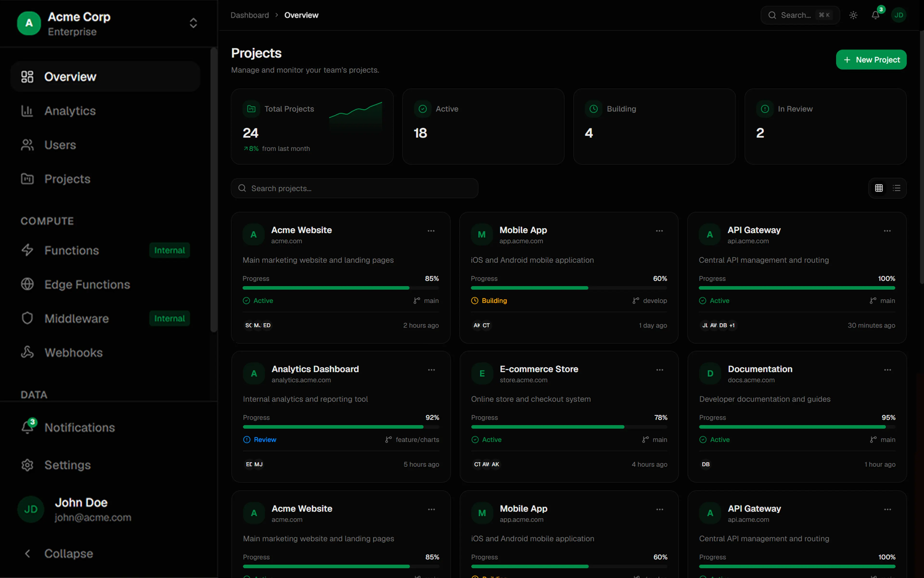Viewport: 924px width, 578px height.
Task: Click the E-commerce Store 78% progress bar
Action: [569, 427]
